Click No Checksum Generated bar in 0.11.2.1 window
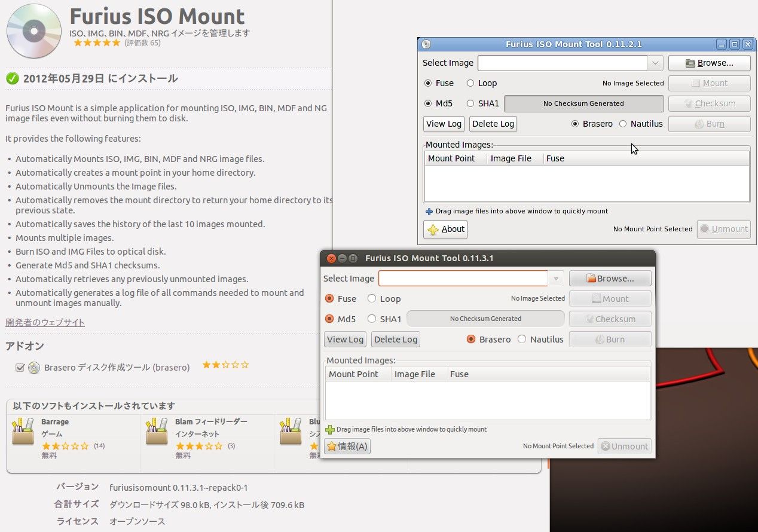This screenshot has width=758, height=532. [x=583, y=103]
